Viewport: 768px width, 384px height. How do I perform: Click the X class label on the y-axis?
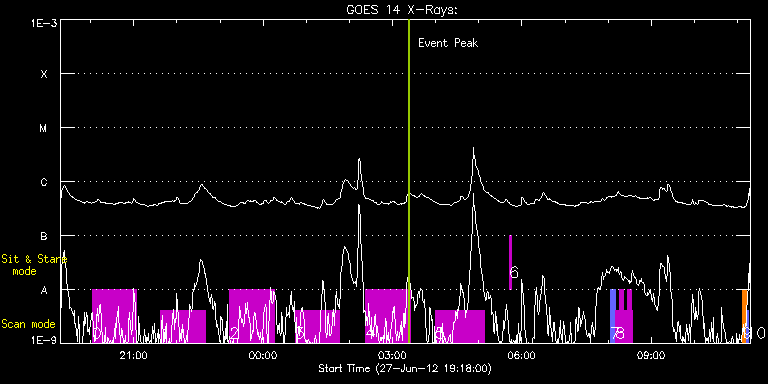(44, 74)
